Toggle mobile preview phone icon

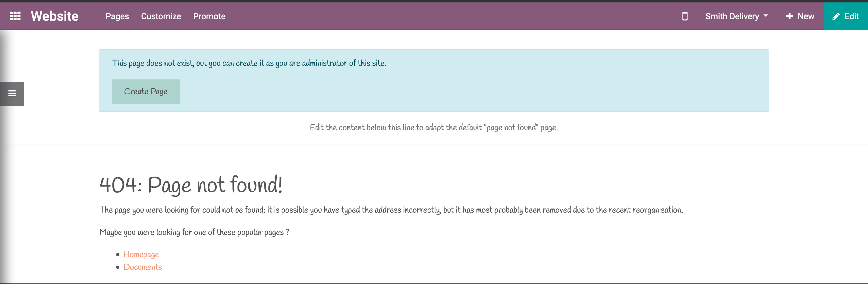(x=685, y=16)
